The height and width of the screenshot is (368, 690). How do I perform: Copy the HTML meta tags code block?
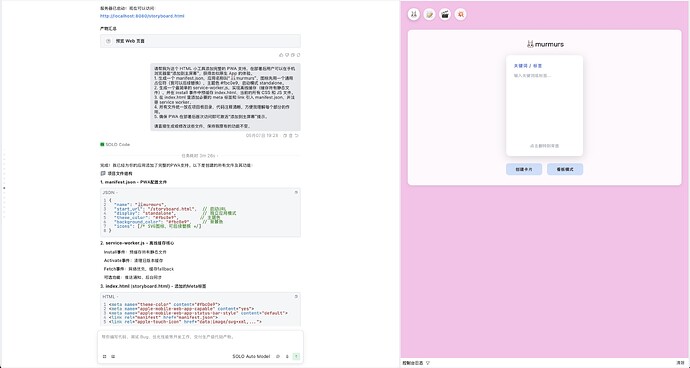(296, 296)
